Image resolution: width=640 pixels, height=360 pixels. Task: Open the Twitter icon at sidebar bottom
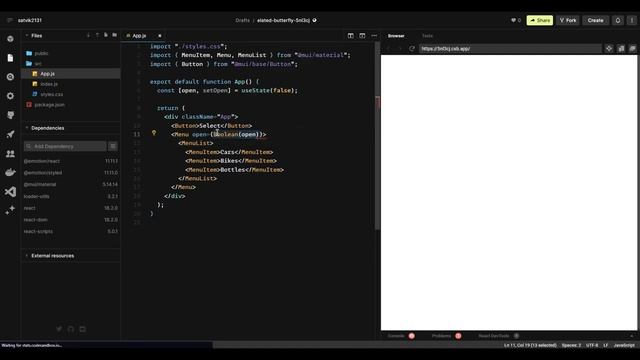(x=59, y=329)
